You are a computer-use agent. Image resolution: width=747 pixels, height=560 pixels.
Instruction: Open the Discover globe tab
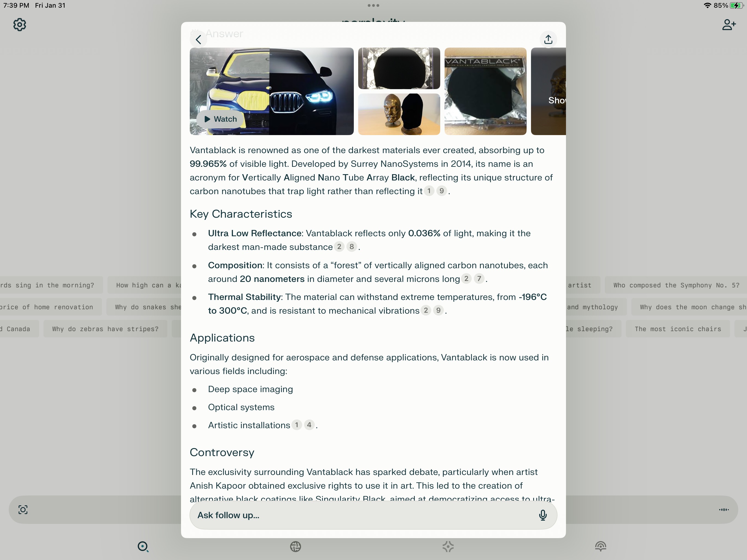tap(296, 547)
